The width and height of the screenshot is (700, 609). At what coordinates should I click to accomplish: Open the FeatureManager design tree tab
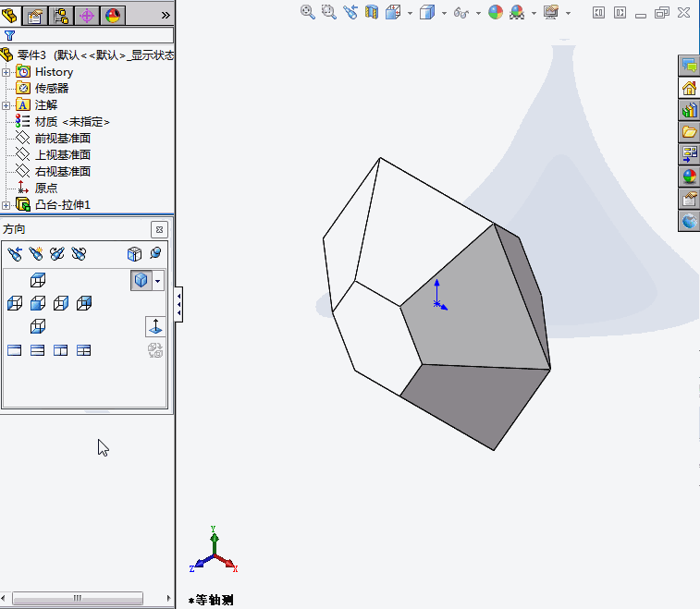point(9,15)
